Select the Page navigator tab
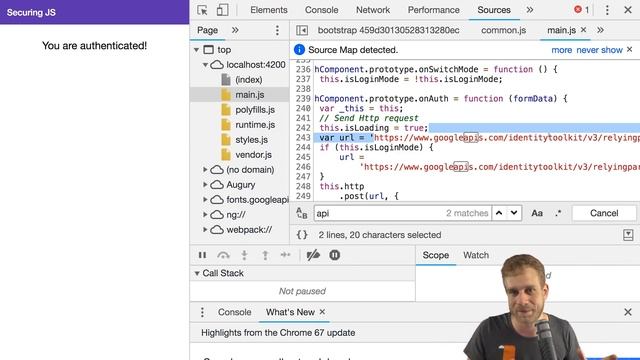The width and height of the screenshot is (640, 360). 207,30
